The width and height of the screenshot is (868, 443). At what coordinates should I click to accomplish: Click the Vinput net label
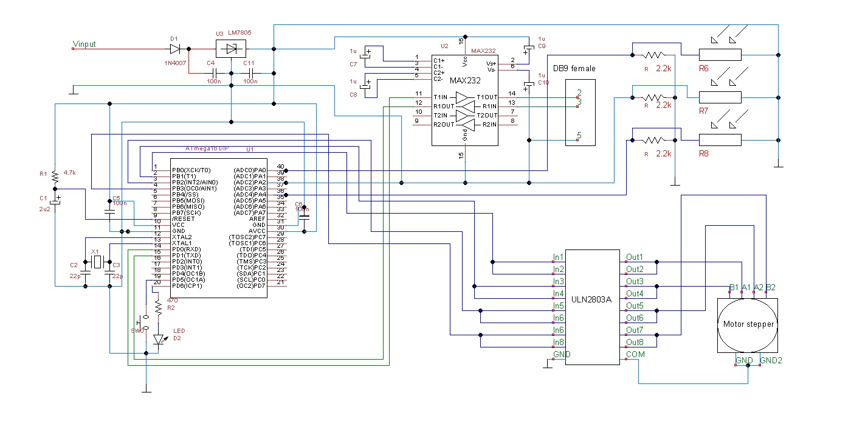pos(84,44)
